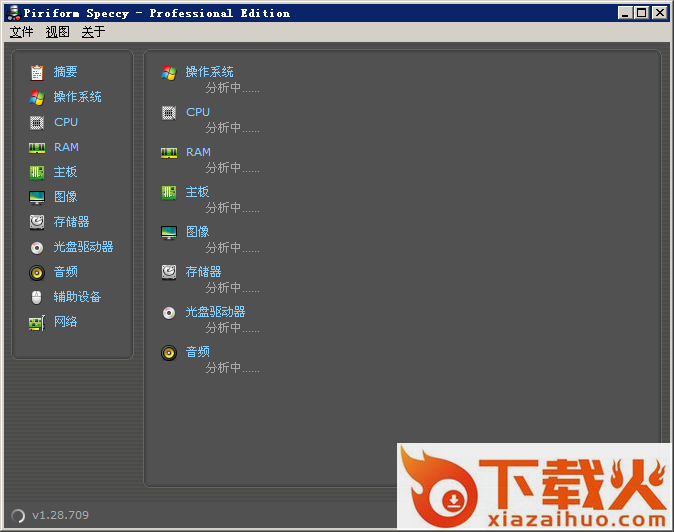This screenshot has height=532, width=674.
Task: Click the CPU chip icon in sidebar
Action: point(37,122)
